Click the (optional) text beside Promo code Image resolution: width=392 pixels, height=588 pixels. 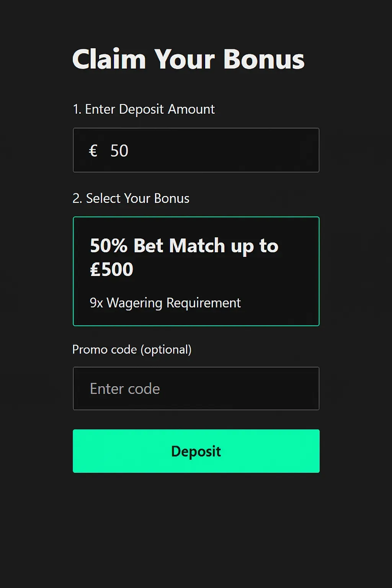click(166, 350)
